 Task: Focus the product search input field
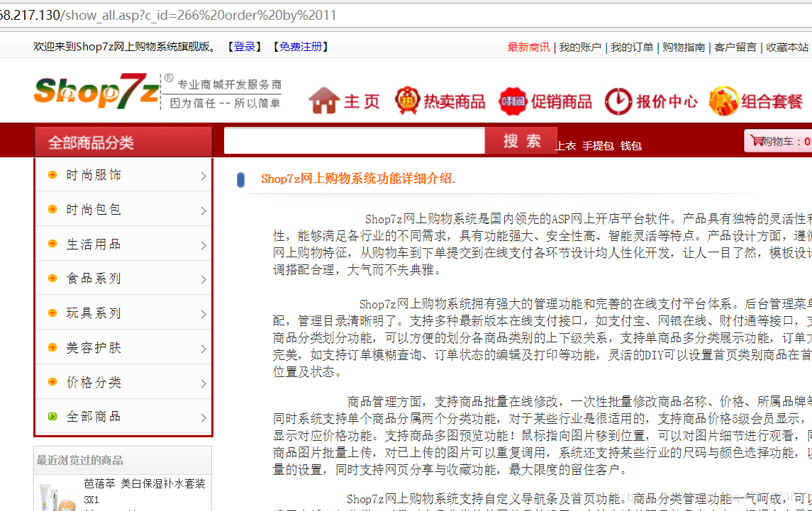coord(354,140)
